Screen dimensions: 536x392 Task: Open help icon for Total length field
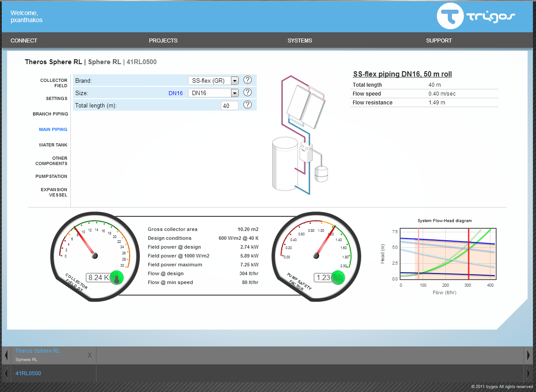(x=247, y=105)
